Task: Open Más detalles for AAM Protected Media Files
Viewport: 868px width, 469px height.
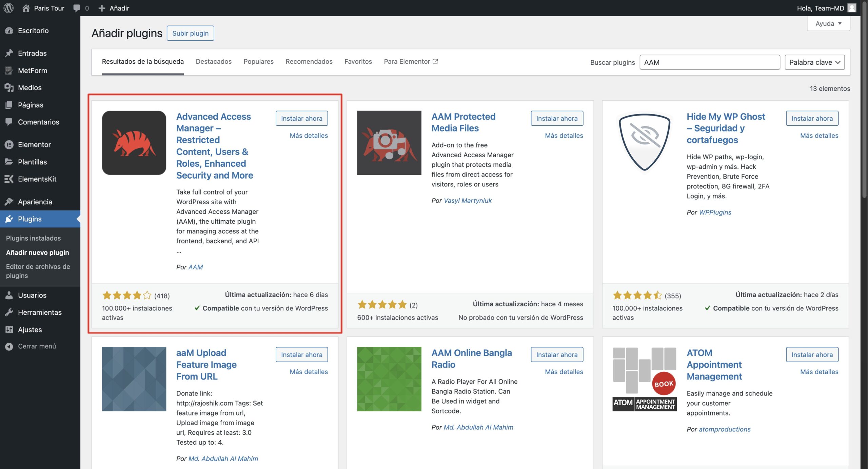Action: coord(564,136)
